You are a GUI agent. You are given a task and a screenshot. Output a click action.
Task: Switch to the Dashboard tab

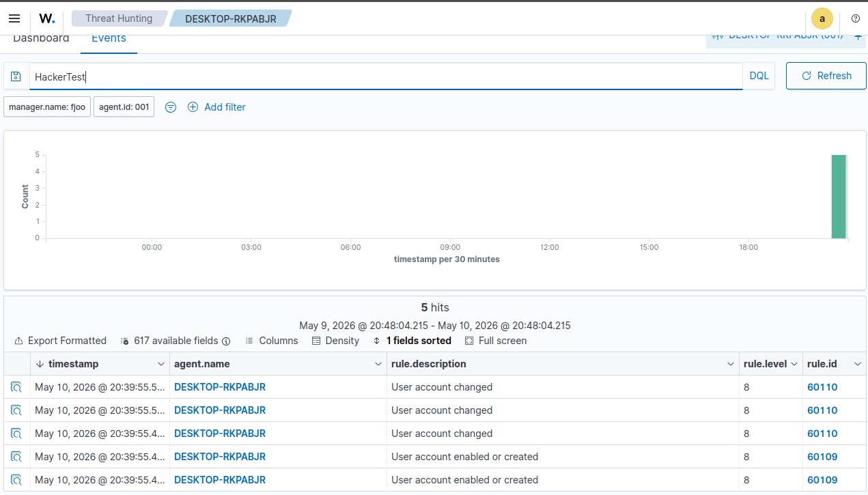[x=41, y=38]
